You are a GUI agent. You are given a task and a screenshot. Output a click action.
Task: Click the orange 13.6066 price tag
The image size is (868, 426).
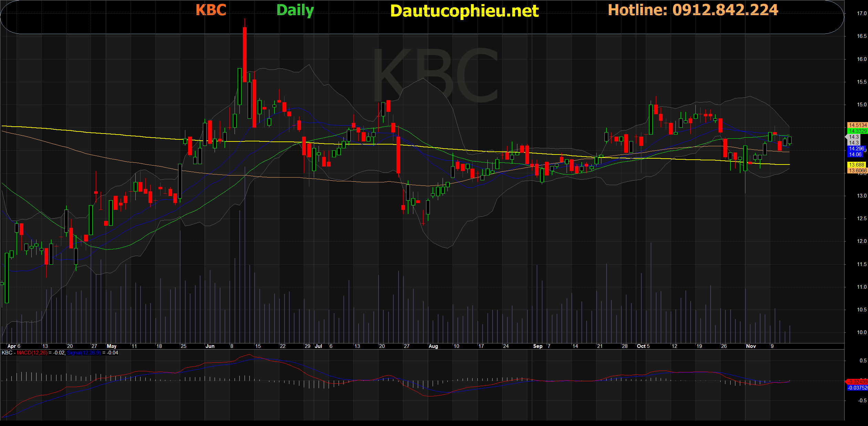(857, 171)
